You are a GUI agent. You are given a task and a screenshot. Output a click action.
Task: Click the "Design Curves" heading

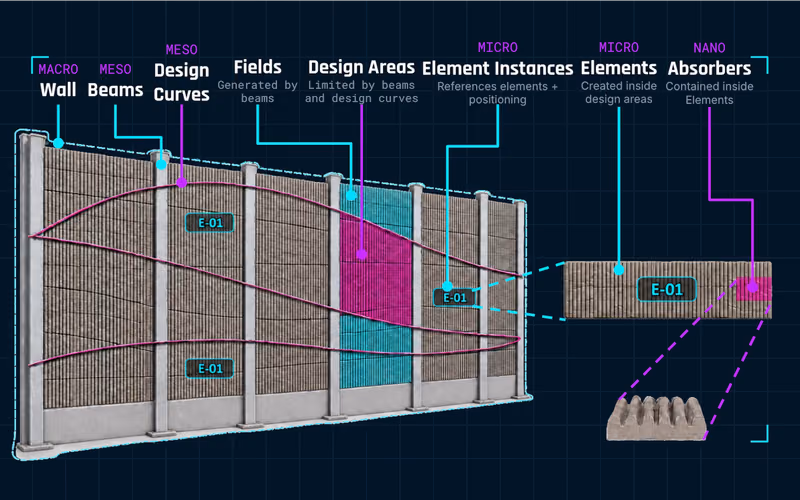(x=182, y=82)
